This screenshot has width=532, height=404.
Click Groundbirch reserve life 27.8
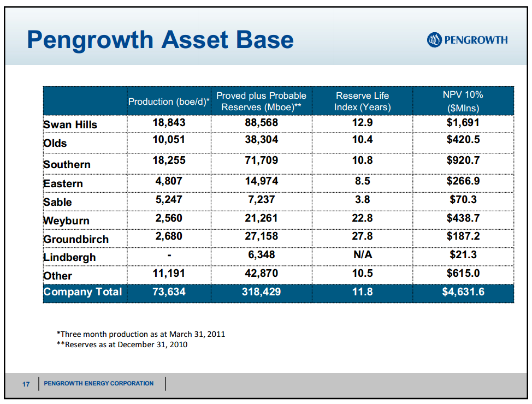click(362, 236)
